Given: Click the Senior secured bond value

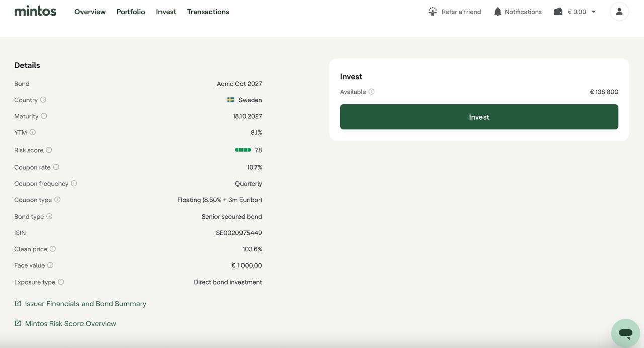Looking at the screenshot, I should click(x=232, y=217).
